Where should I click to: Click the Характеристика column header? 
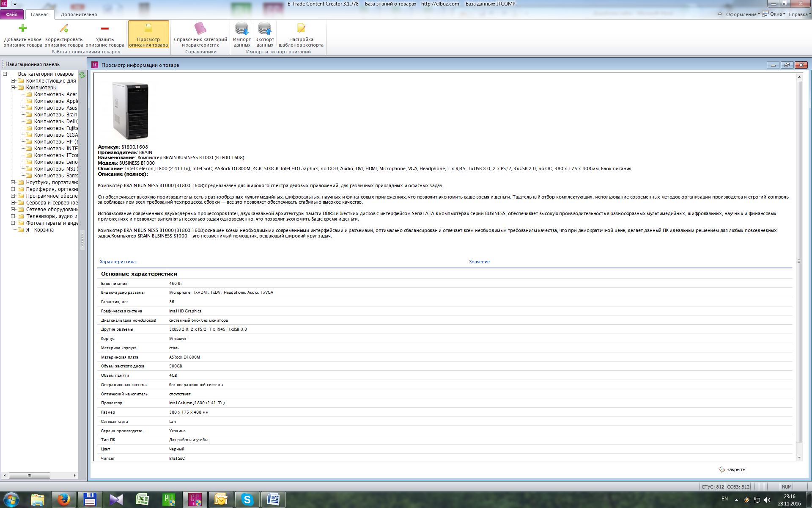118,262
